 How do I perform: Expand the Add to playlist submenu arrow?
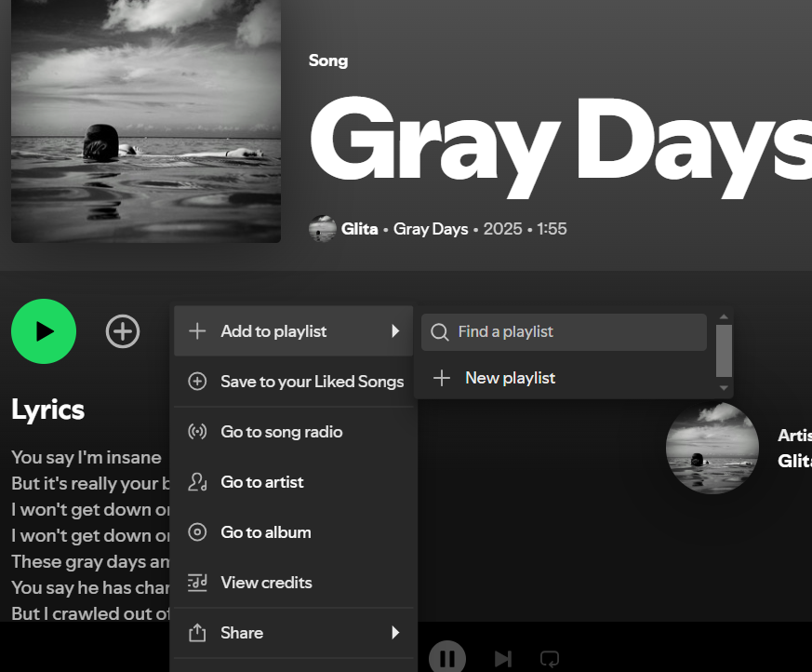point(395,331)
